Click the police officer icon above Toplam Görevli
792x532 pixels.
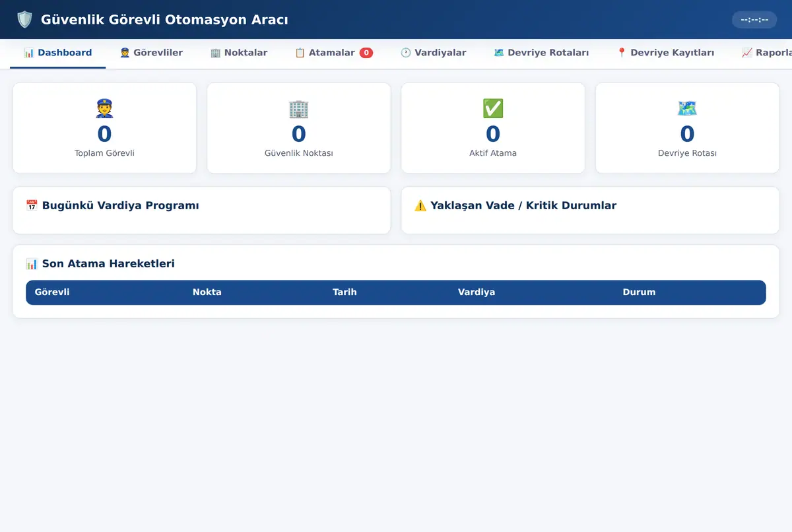(x=104, y=108)
